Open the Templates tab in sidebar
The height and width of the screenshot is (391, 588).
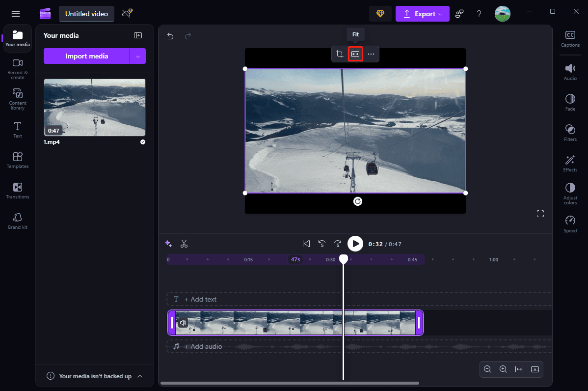point(18,160)
